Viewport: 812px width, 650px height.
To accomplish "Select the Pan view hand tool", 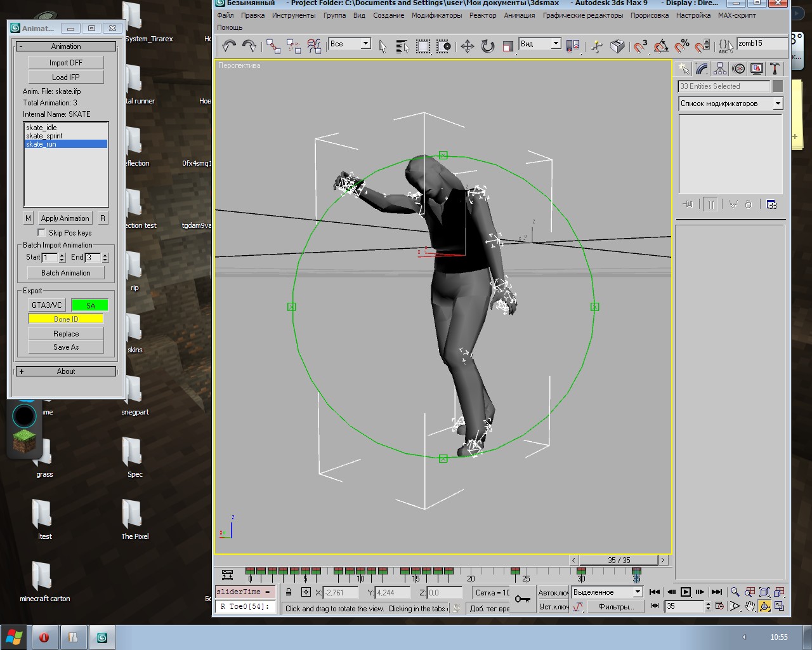I will coord(750,606).
